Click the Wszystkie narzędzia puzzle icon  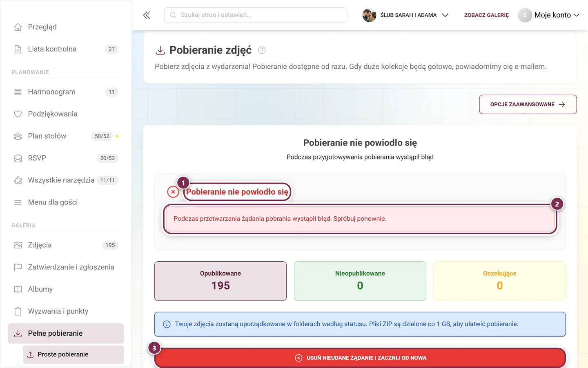[x=18, y=180]
